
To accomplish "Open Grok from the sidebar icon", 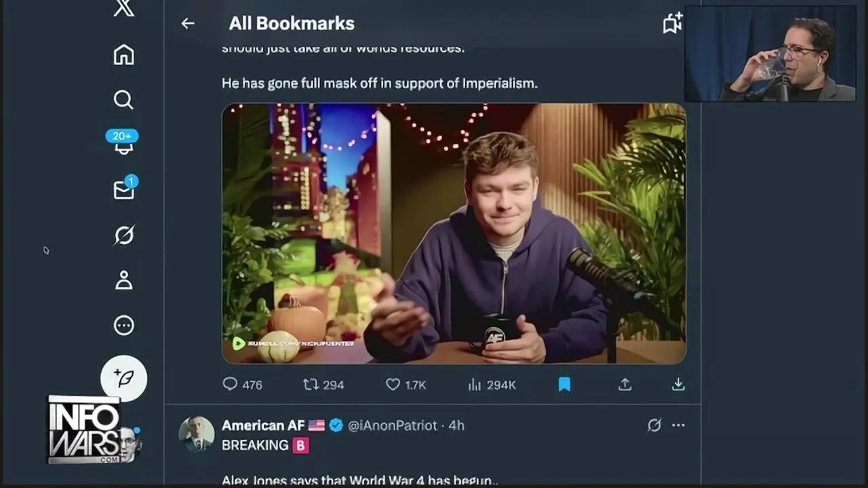I will 123,235.
